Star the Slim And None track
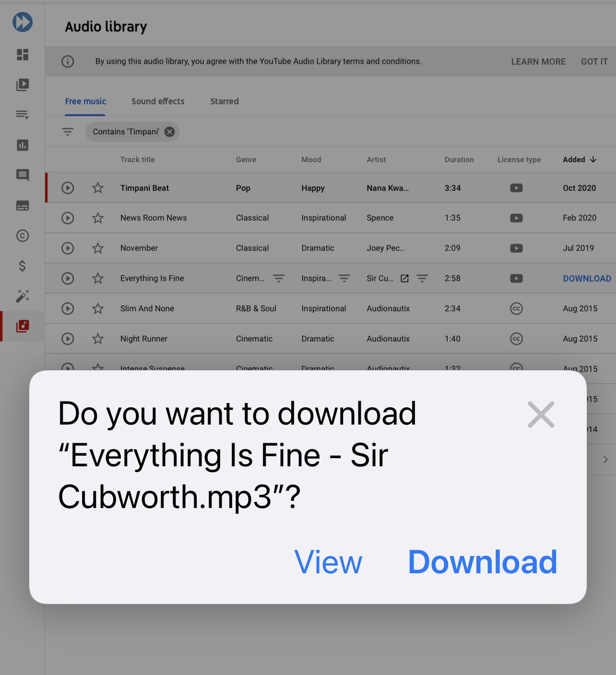 [x=98, y=308]
